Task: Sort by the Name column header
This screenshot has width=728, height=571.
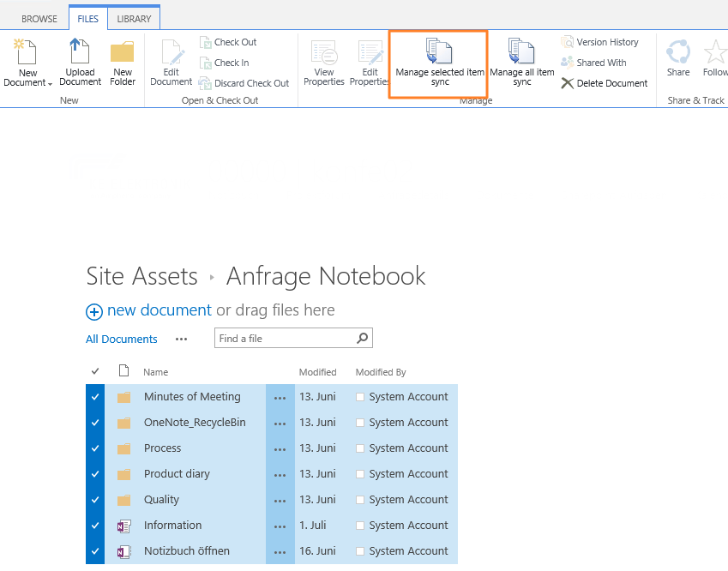Action: point(155,372)
